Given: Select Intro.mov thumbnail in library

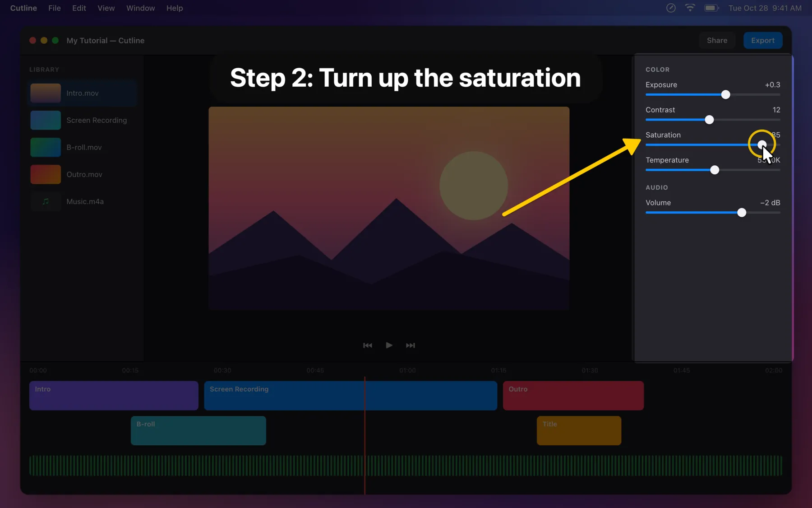Looking at the screenshot, I should [x=46, y=93].
